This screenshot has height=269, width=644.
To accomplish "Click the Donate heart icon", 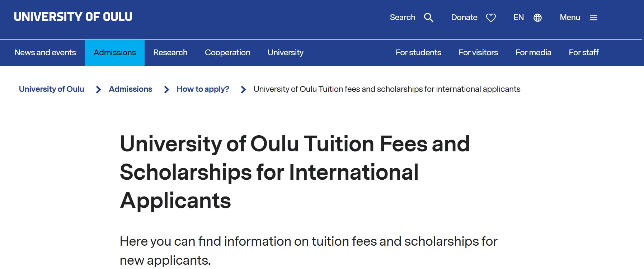I will (491, 18).
